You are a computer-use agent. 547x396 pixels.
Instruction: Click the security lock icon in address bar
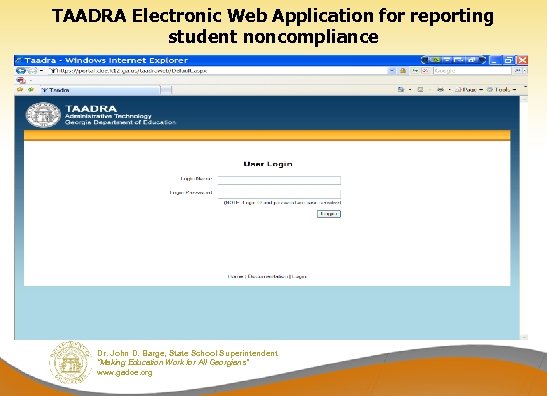tap(403, 71)
